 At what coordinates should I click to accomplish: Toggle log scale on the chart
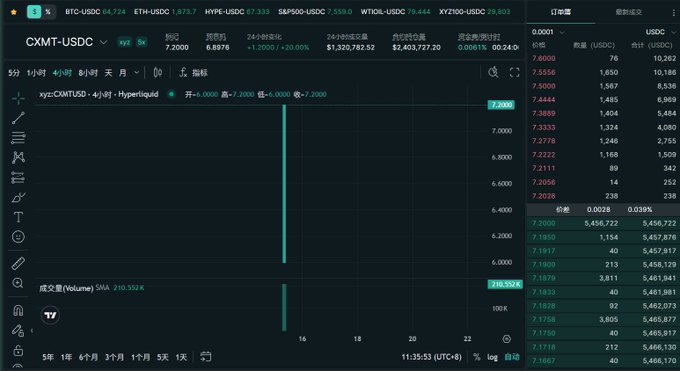[x=493, y=357]
